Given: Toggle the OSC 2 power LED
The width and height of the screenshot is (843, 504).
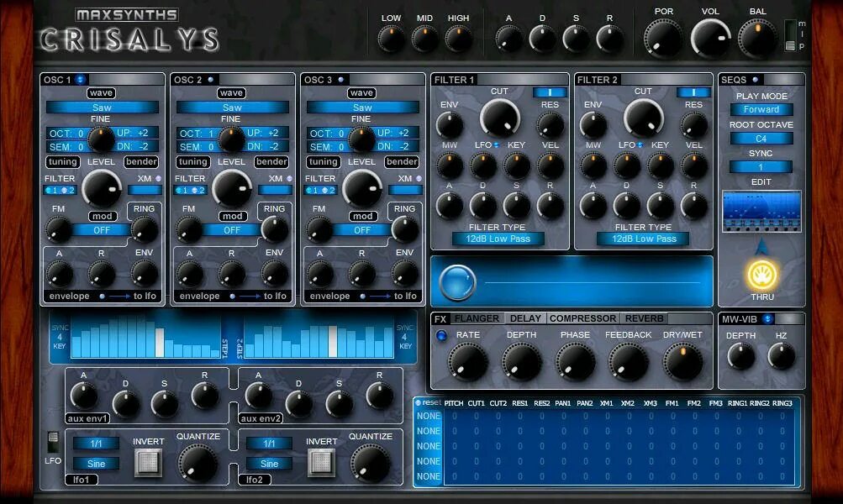Looking at the screenshot, I should pyautogui.click(x=211, y=80).
